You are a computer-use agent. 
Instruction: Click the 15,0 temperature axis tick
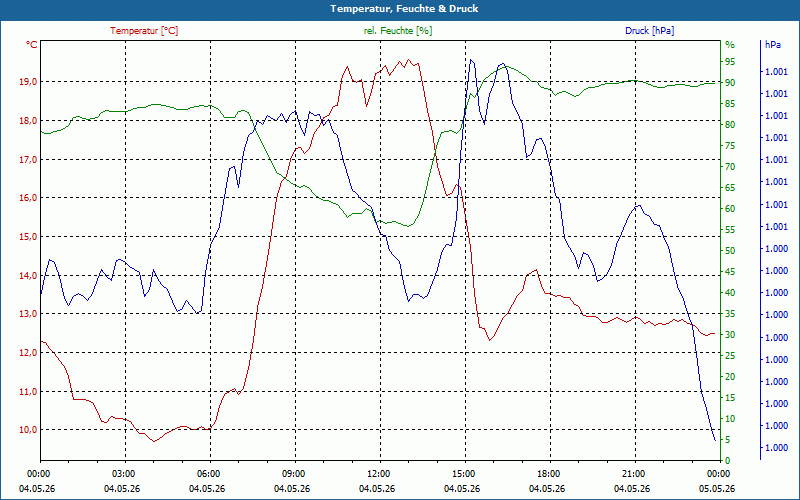point(29,237)
